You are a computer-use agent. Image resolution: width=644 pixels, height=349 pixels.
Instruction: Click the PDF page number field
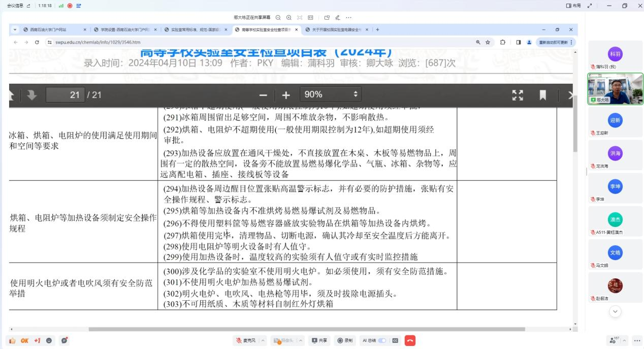[65, 95]
